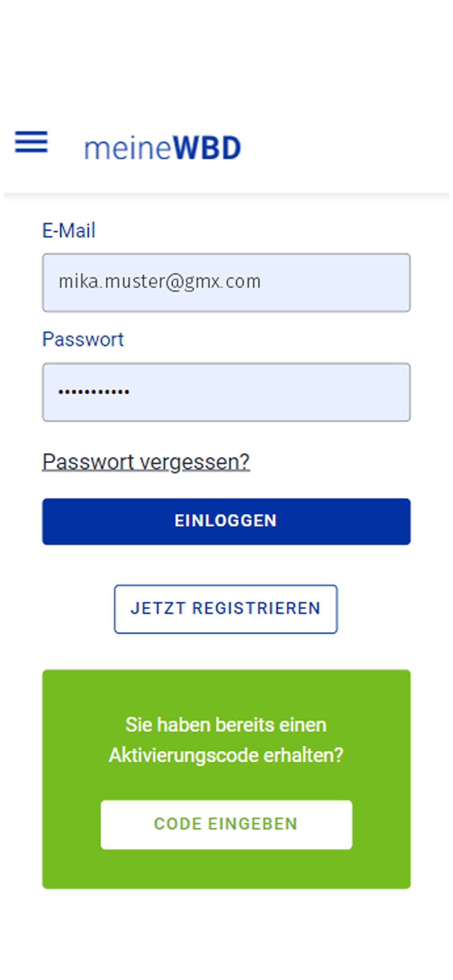Open the hamburger navigation menu
This screenshot has width=453, height=980.
[x=31, y=142]
